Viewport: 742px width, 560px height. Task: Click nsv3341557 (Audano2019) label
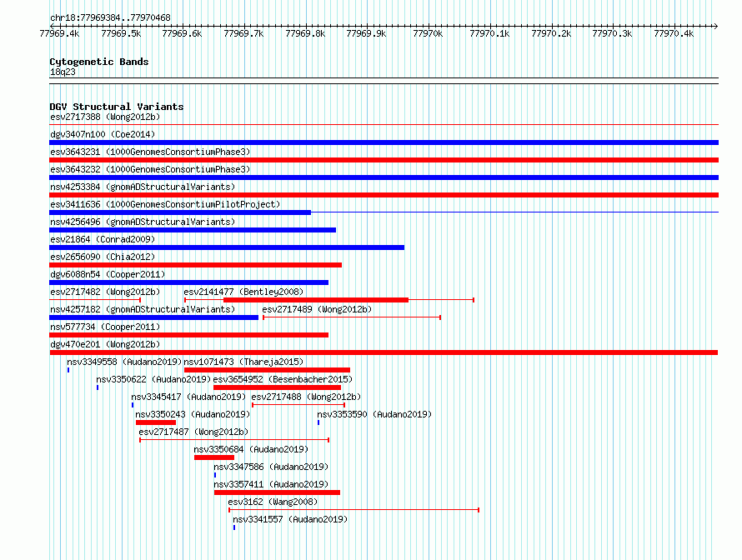click(x=290, y=519)
